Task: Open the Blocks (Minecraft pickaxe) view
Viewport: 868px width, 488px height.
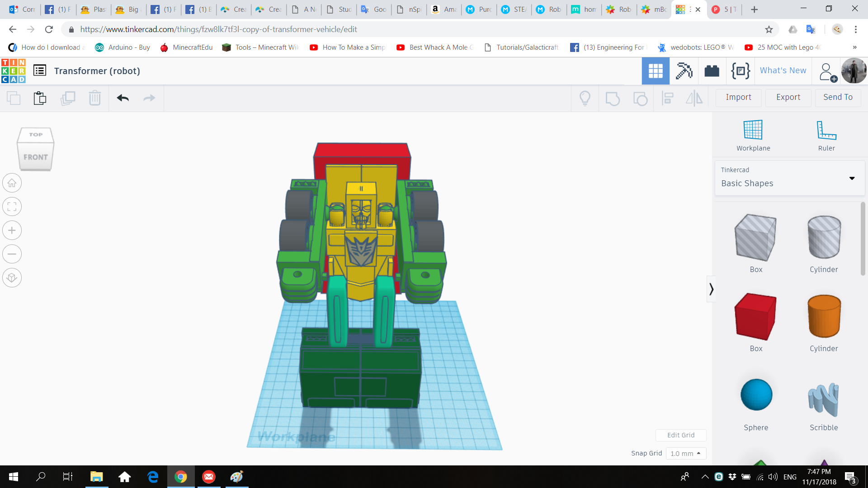Action: coord(684,71)
